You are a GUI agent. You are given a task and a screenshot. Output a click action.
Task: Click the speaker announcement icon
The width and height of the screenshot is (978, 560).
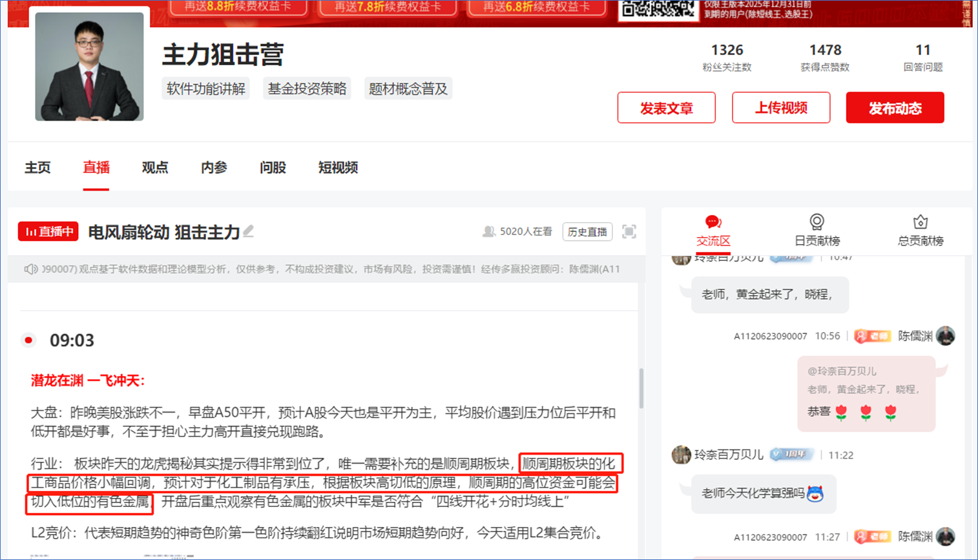pyautogui.click(x=30, y=269)
